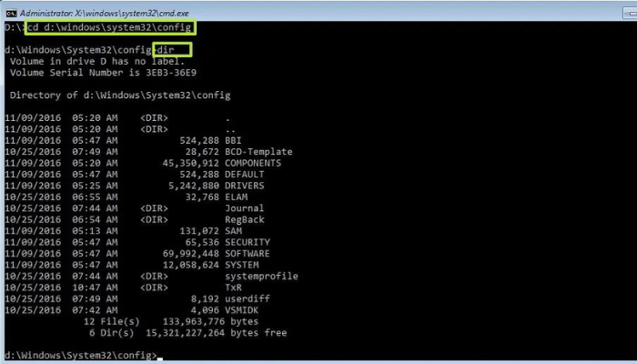Click the bottom command prompt line
Image resolution: width=637 pixels, height=364 pixels.
(80, 355)
